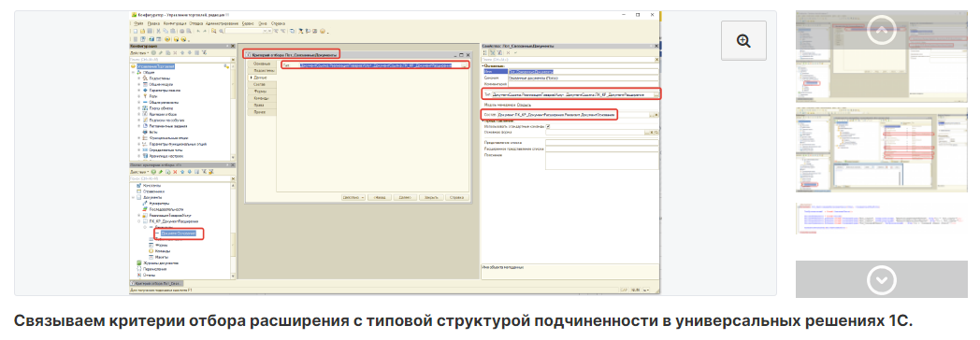Click the Далее> button in criteria dialog
Viewport: 980px width, 340px height.
click(405, 197)
